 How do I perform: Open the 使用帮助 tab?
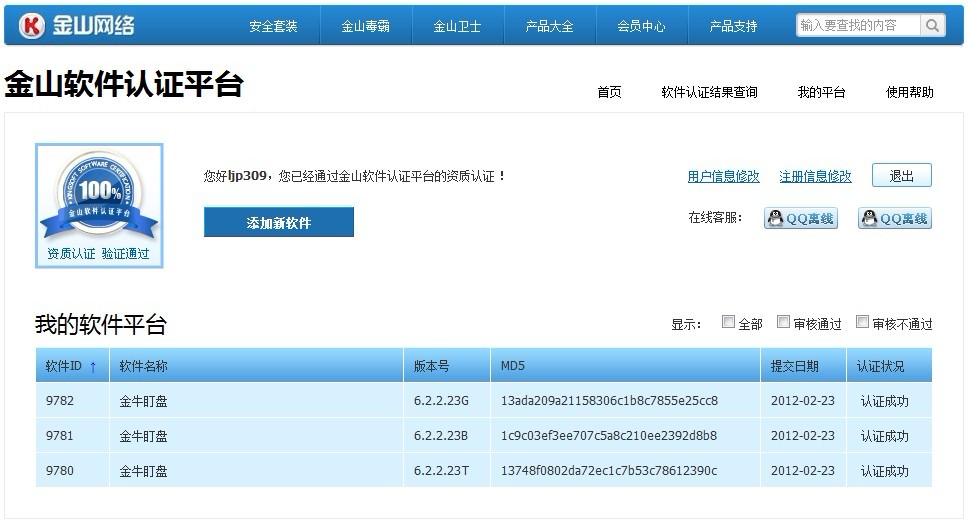[910, 92]
